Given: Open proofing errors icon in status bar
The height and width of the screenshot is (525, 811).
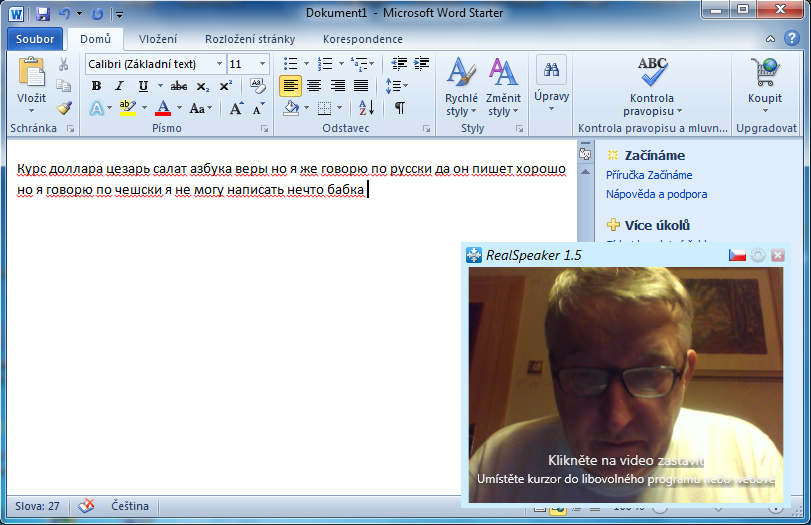Looking at the screenshot, I should pyautogui.click(x=86, y=505).
